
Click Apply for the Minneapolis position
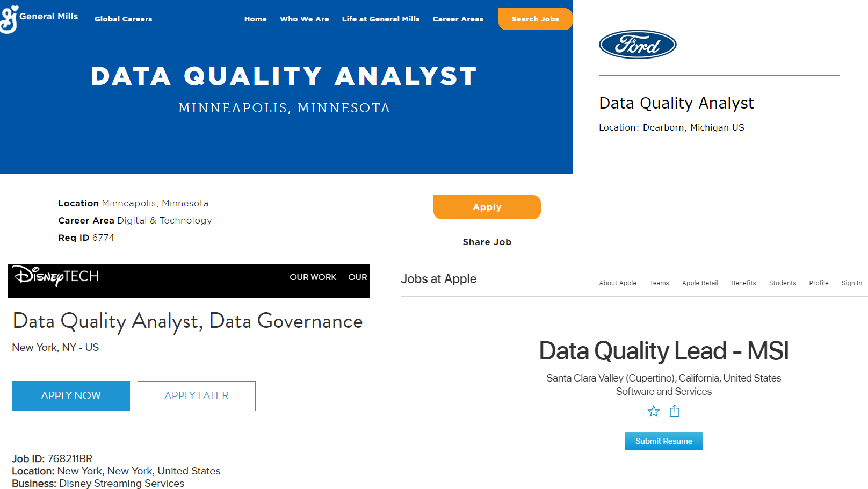click(487, 207)
